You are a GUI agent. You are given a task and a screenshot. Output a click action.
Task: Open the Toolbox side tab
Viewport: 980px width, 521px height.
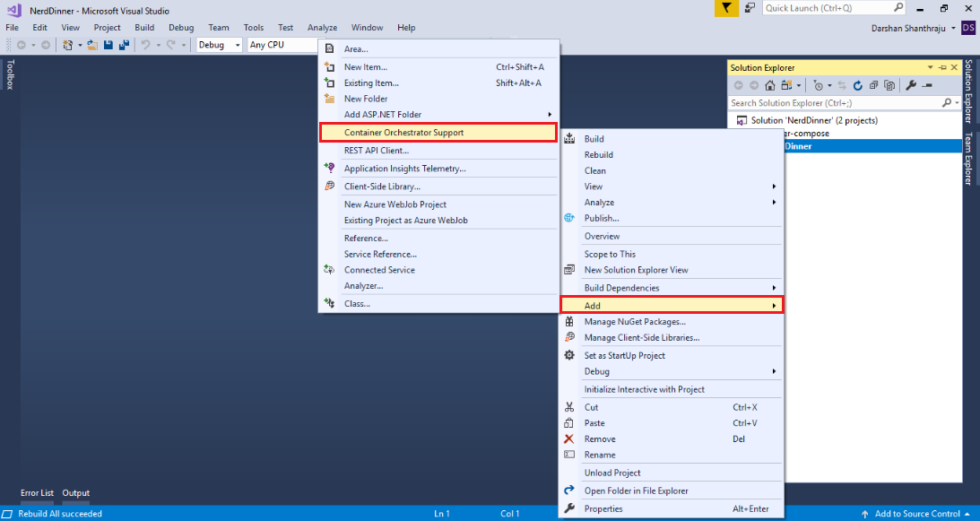tap(9, 74)
